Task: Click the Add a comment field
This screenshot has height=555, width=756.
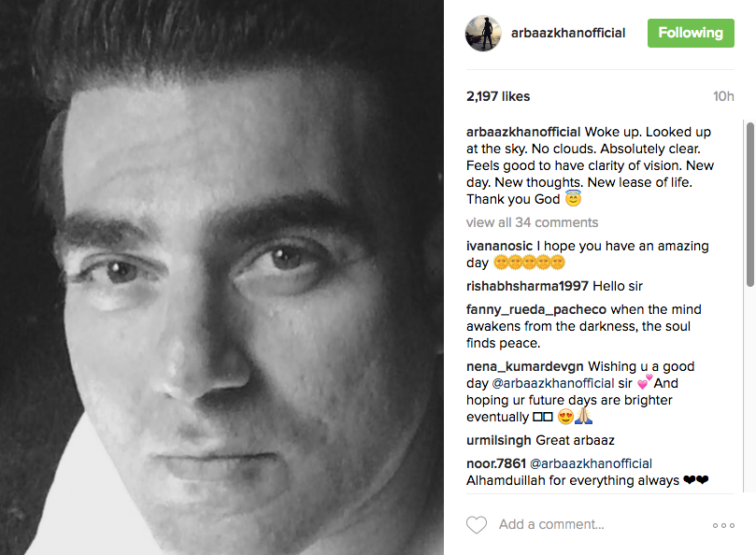Action: tap(598, 524)
